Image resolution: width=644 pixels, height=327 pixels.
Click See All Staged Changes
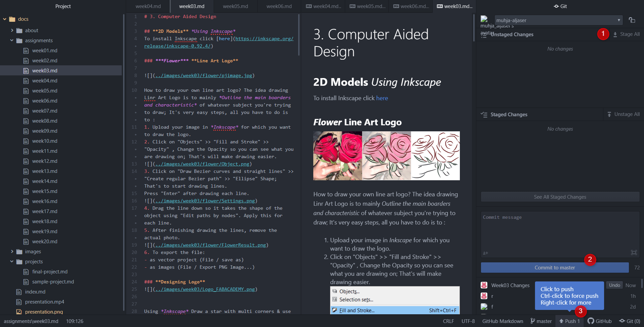coord(560,197)
